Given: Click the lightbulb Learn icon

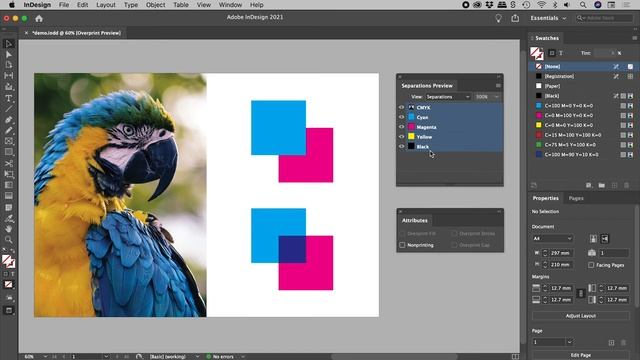Looking at the screenshot, I should [498, 18].
